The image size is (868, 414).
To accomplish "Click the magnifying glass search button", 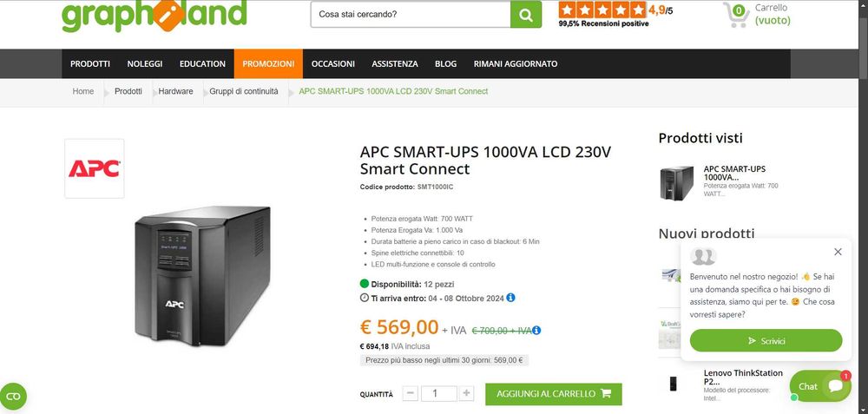I will (x=525, y=15).
